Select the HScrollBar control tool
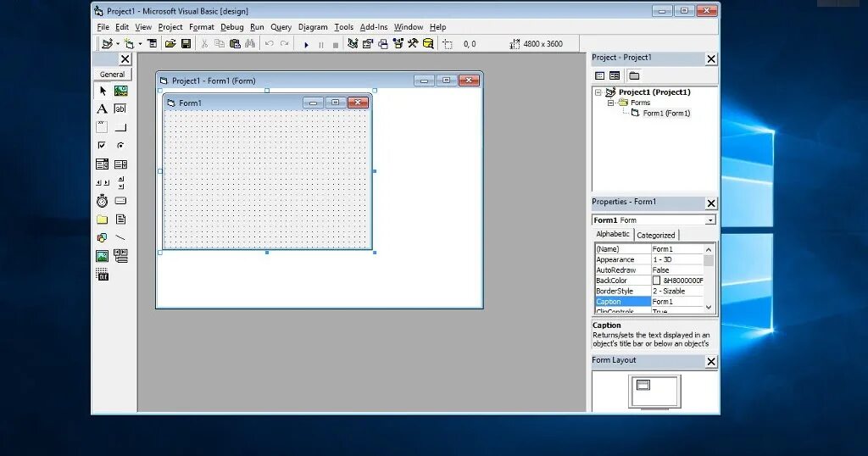868x456 pixels. coord(103,182)
